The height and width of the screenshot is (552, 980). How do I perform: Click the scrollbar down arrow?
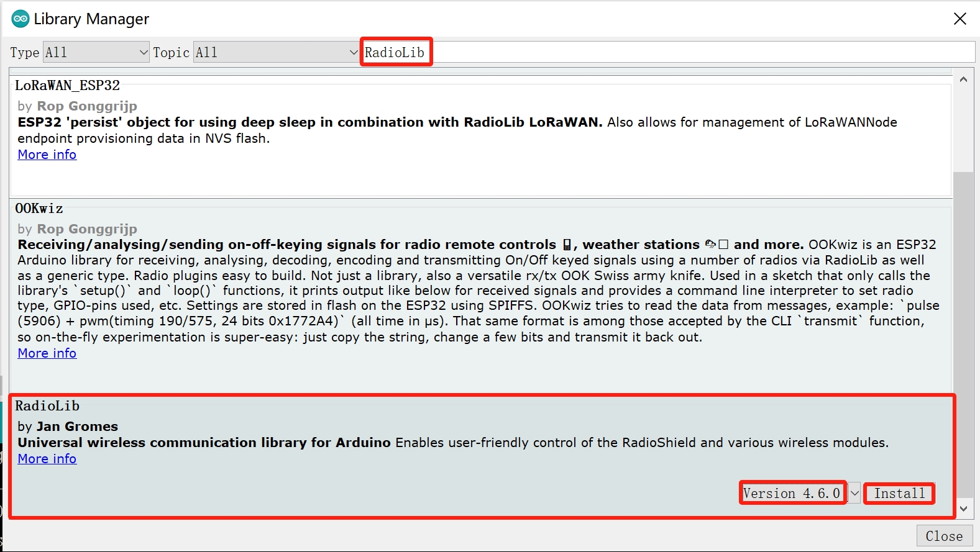[x=963, y=509]
